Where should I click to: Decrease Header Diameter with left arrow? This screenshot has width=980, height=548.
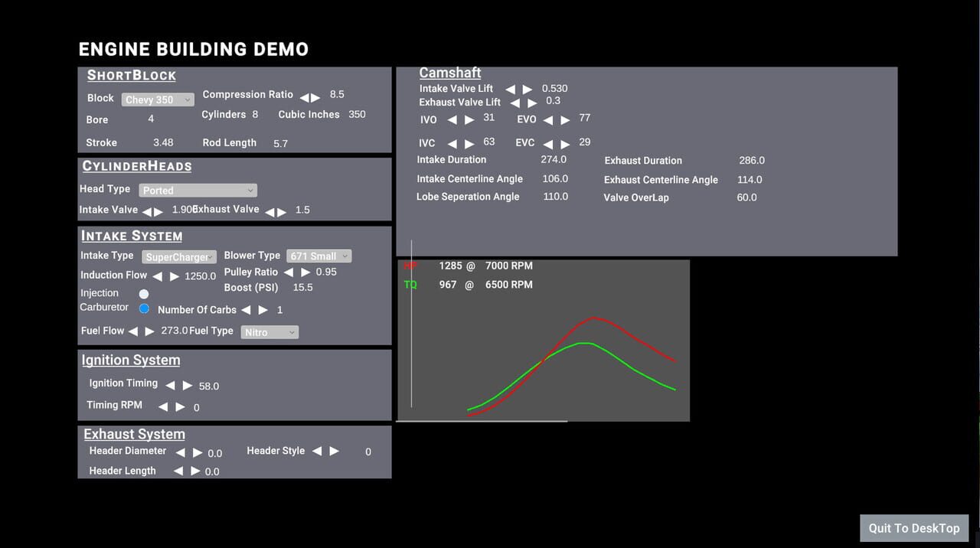coord(181,453)
